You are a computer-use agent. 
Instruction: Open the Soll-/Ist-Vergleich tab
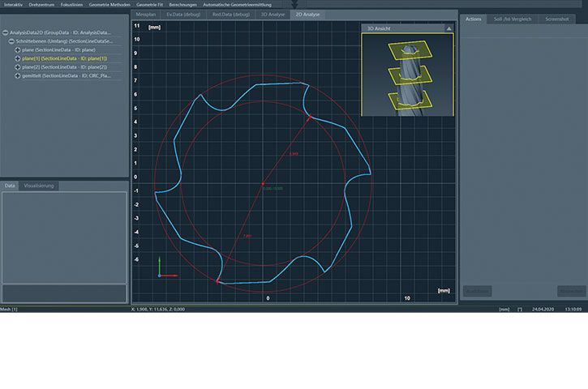[512, 19]
